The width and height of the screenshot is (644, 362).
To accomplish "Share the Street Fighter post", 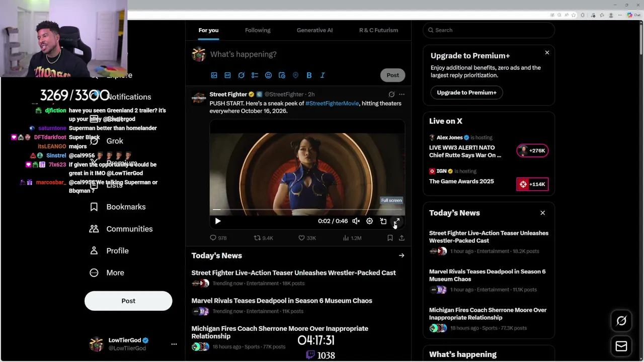I will (x=401, y=238).
